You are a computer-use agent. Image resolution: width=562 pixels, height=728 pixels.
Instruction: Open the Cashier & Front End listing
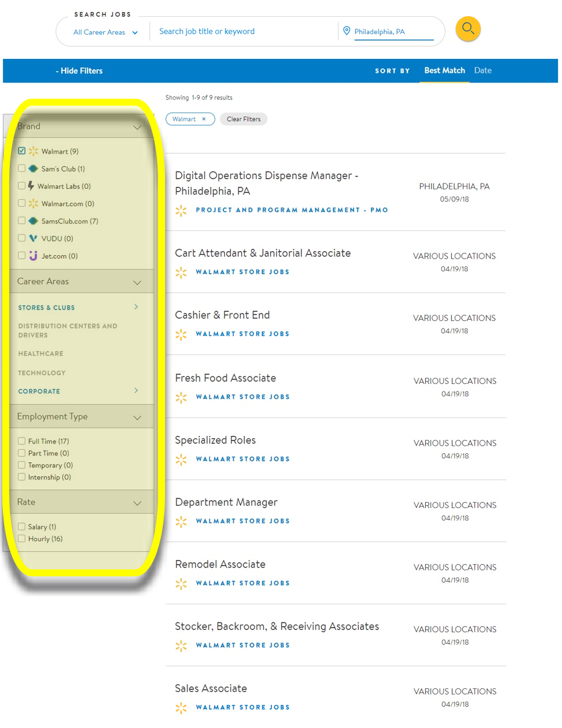222,315
